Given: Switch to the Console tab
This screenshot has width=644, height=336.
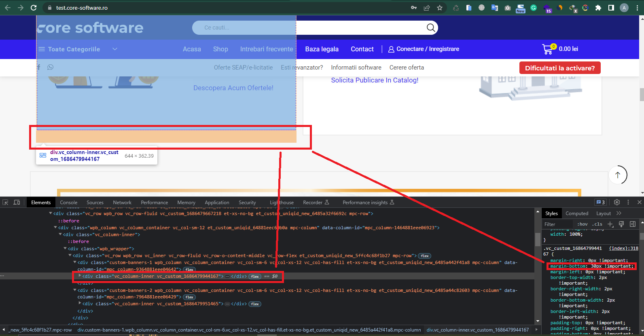Looking at the screenshot, I should tap(69, 203).
